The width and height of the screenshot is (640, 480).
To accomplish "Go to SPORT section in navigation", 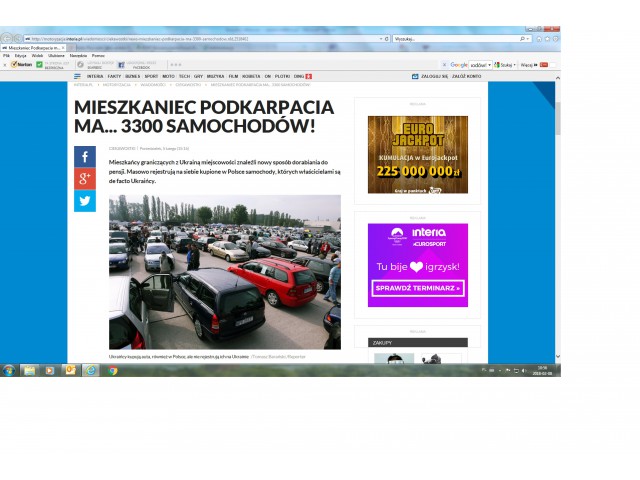I will click(151, 76).
